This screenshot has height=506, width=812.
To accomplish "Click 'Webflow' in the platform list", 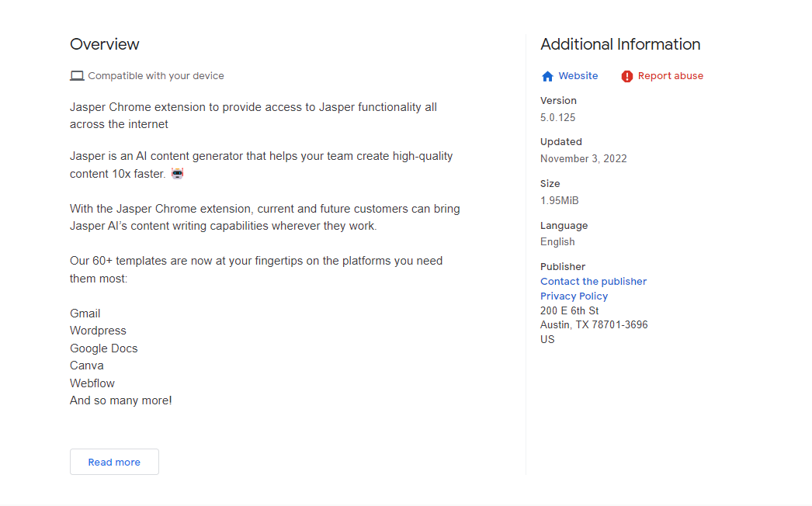I will (93, 383).
